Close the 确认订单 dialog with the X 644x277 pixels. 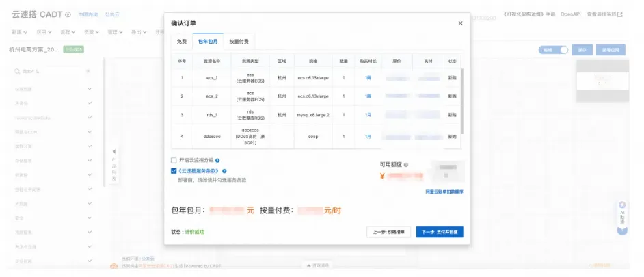[x=460, y=23]
